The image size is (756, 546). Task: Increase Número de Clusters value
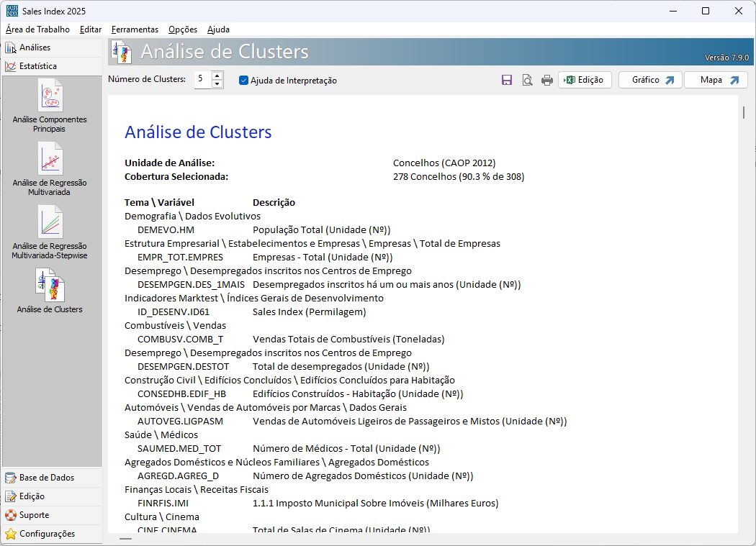click(x=217, y=76)
